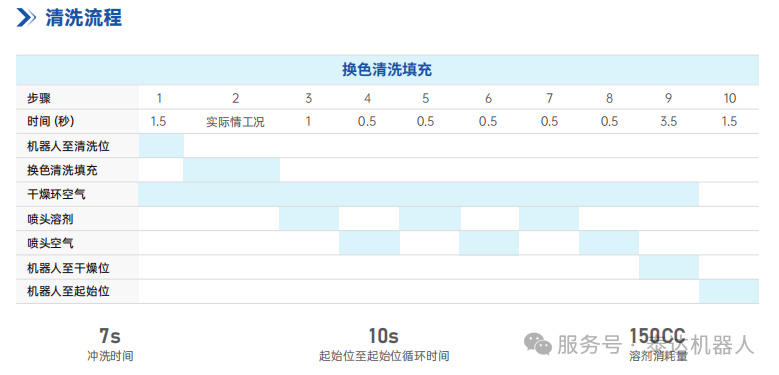The height and width of the screenshot is (375, 779).
Task: Select the 150CC solvent consumption figure
Action: click(657, 336)
